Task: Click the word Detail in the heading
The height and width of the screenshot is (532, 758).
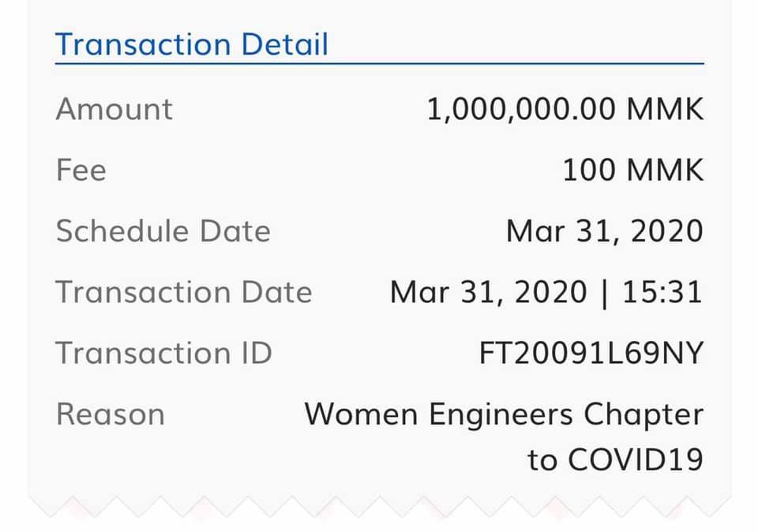Action: (285, 44)
